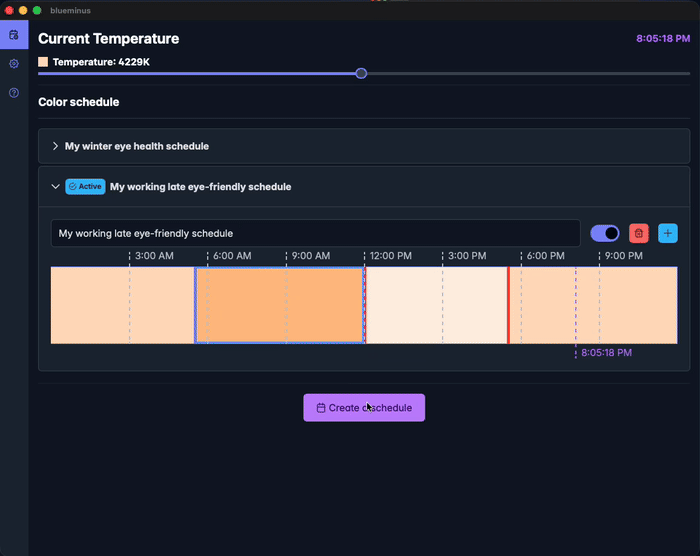Open the schedule view in the sidebar

pos(14,34)
